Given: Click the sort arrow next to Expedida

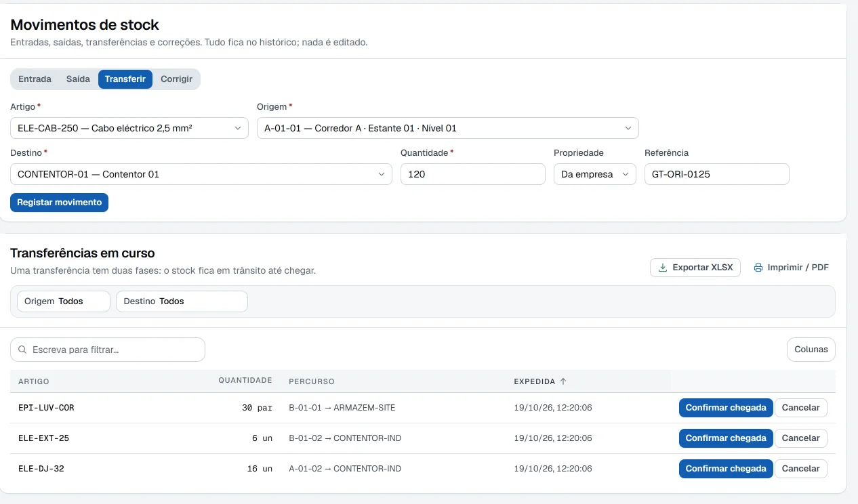Looking at the screenshot, I should pyautogui.click(x=563, y=381).
